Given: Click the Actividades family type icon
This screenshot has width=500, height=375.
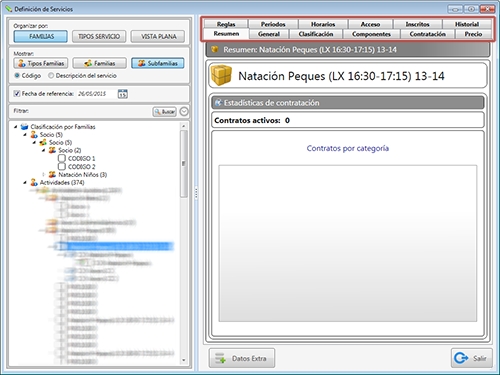Looking at the screenshot, I should [x=34, y=183].
